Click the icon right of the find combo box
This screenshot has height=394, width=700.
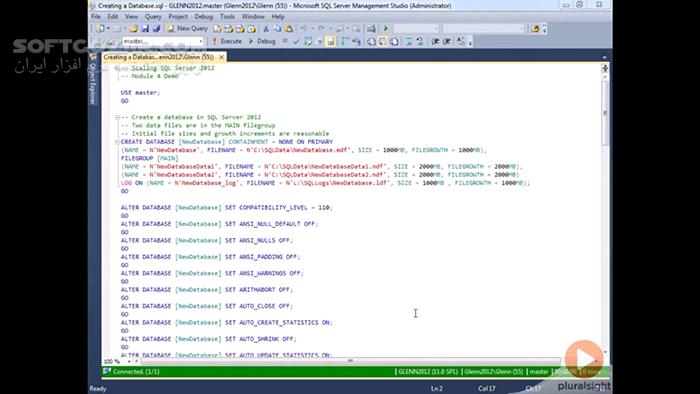coord(535,29)
